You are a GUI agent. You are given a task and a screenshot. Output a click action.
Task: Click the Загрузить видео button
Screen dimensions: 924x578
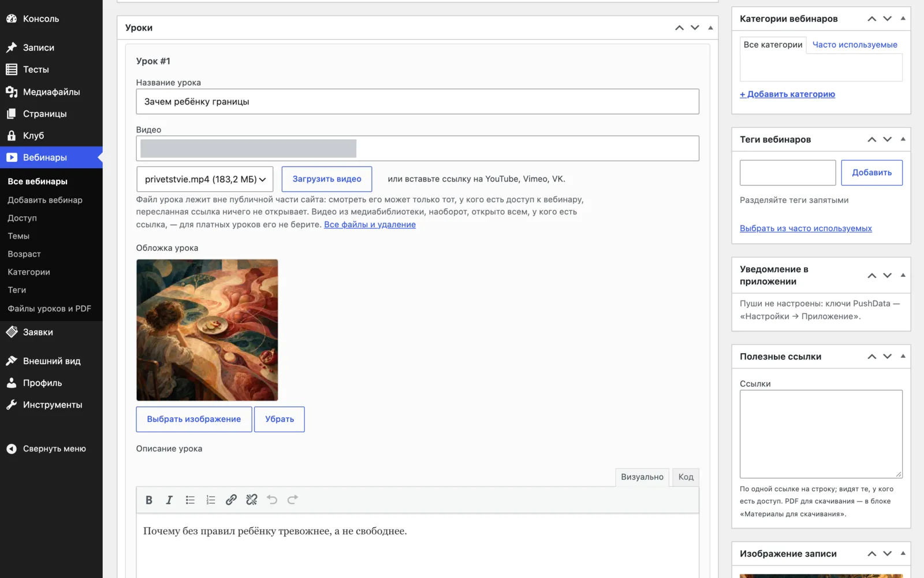pos(327,179)
